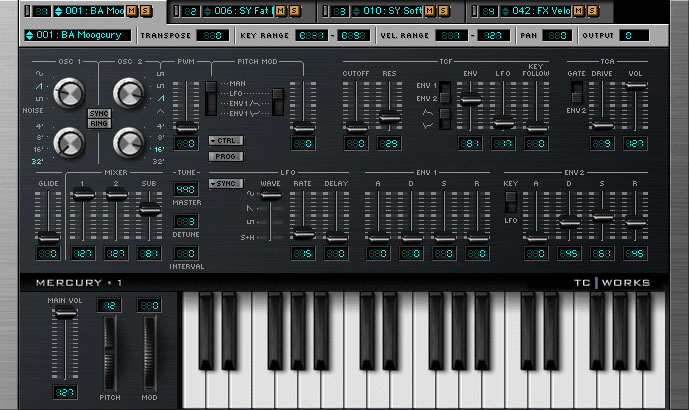Solo the 001: BA Moo part

(x=145, y=11)
